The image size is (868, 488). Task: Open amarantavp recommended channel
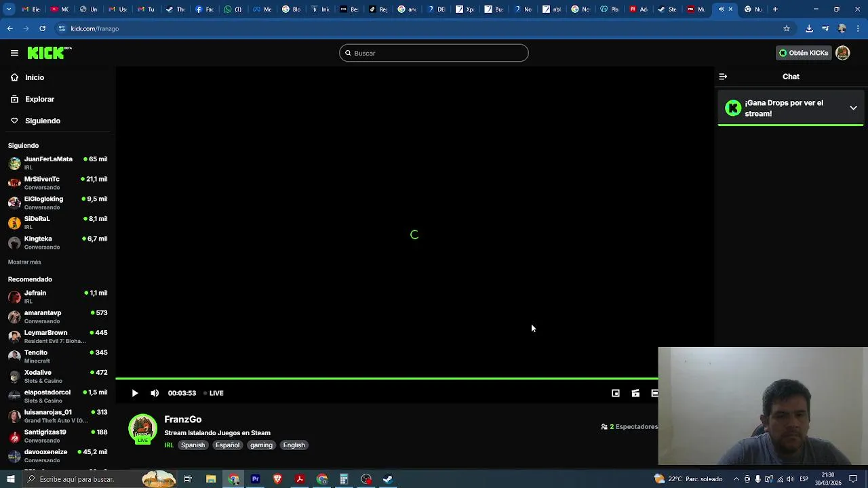(x=57, y=317)
